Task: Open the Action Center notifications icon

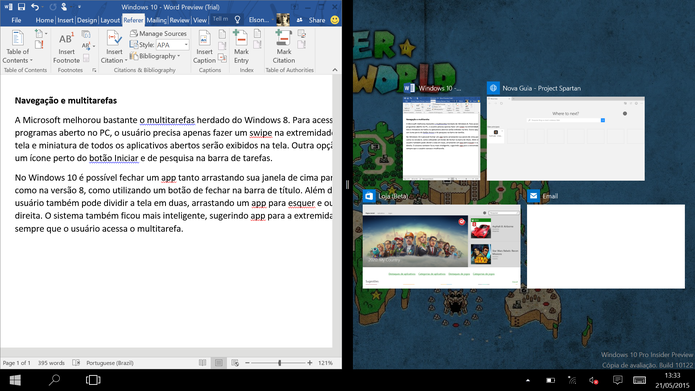Action: point(617,380)
